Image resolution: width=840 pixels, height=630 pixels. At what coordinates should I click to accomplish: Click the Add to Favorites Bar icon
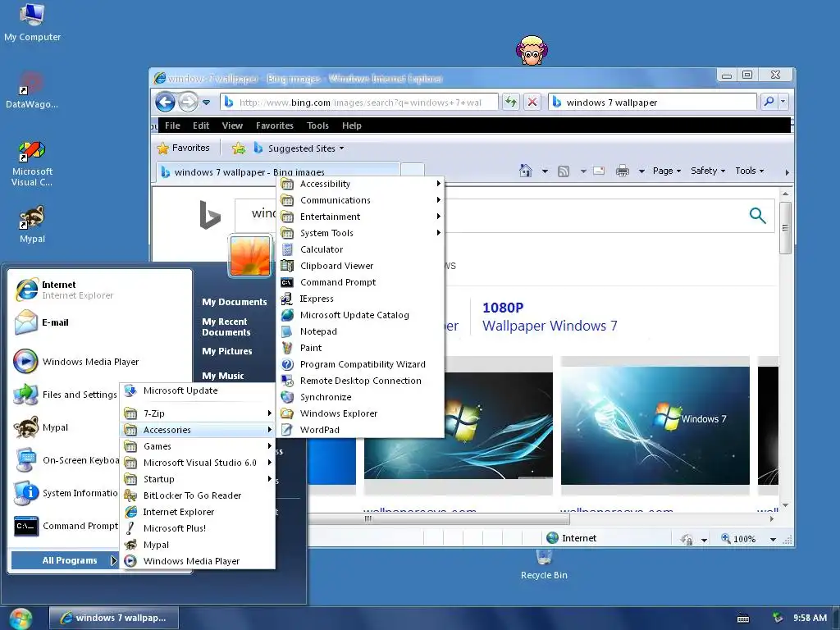[x=239, y=148]
